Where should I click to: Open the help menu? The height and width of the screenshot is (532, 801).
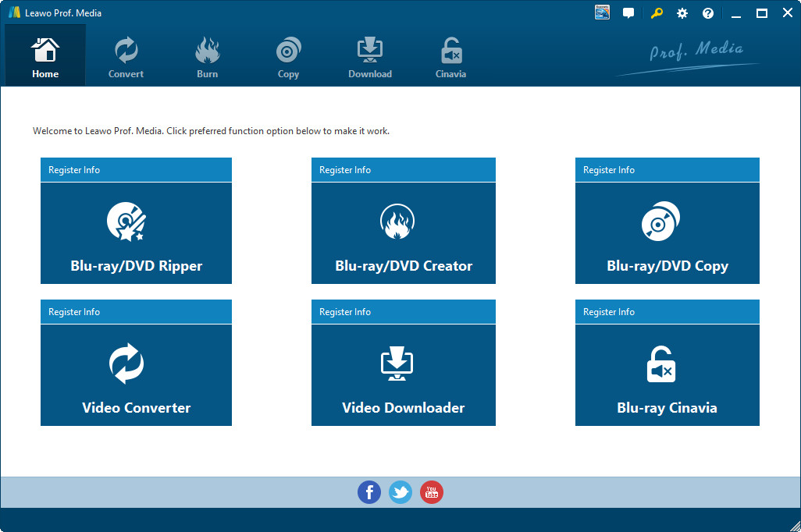coord(707,12)
